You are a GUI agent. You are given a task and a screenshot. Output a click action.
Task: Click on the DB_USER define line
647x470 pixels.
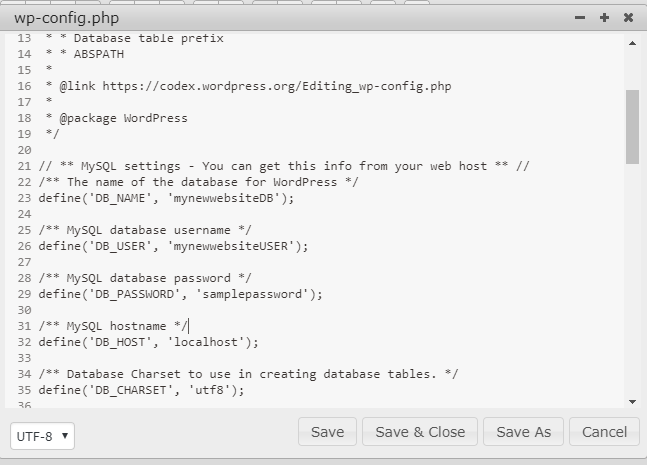tap(173, 246)
